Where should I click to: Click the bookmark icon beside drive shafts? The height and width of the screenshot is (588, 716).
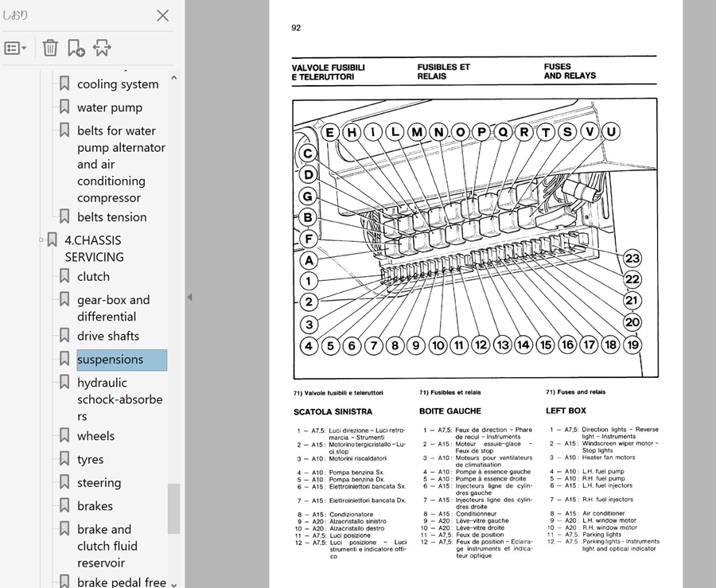[64, 335]
